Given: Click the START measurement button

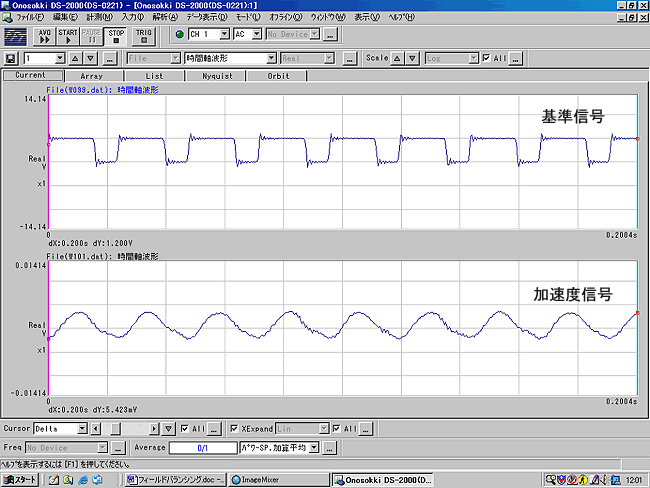Looking at the screenshot, I should [x=68, y=36].
